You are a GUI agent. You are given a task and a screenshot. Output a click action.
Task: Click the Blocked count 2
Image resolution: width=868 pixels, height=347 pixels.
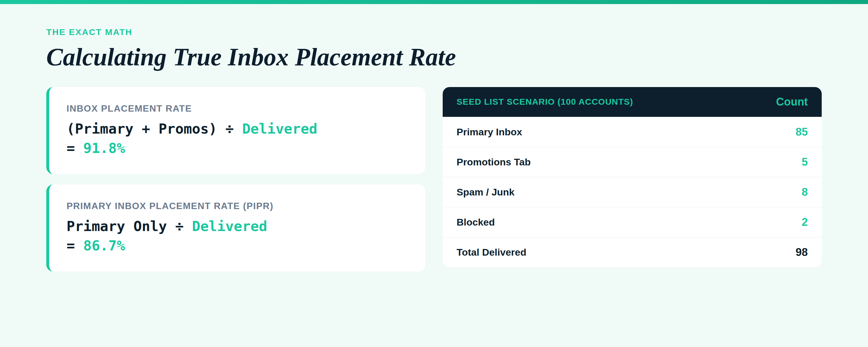(x=804, y=222)
